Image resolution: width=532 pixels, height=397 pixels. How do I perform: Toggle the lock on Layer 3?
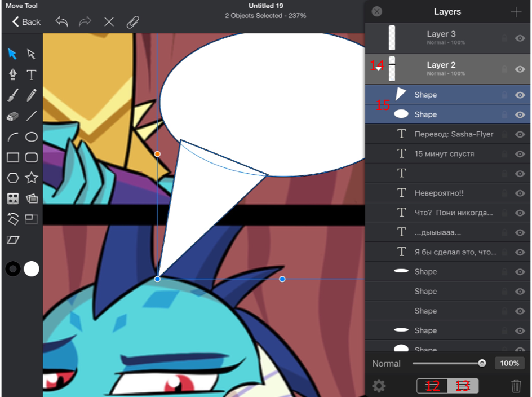point(504,38)
